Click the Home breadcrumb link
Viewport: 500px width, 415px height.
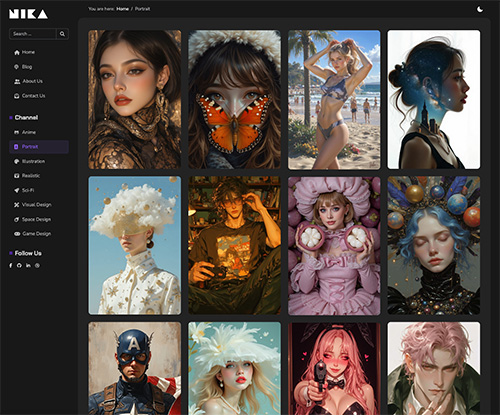[x=122, y=9]
